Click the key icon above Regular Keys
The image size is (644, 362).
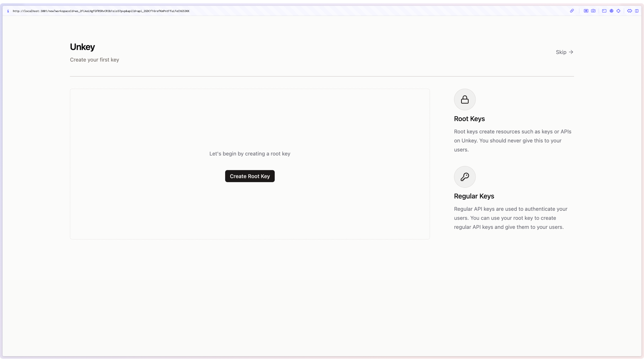[465, 177]
